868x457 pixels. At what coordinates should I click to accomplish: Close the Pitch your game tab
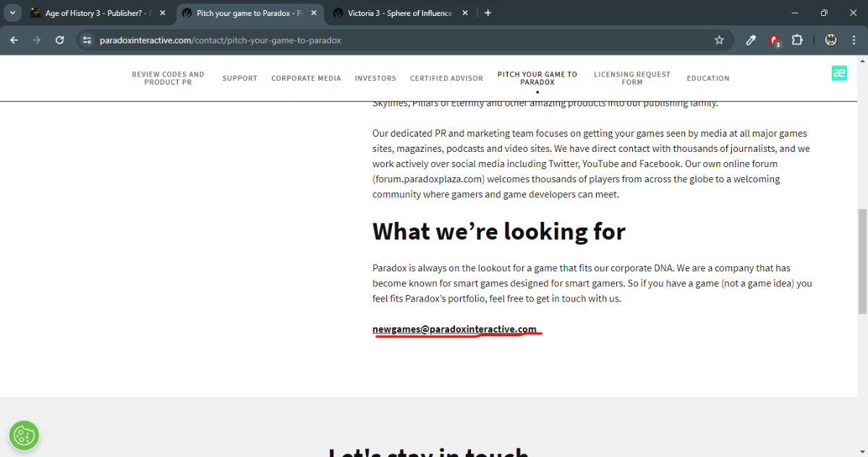pos(314,13)
